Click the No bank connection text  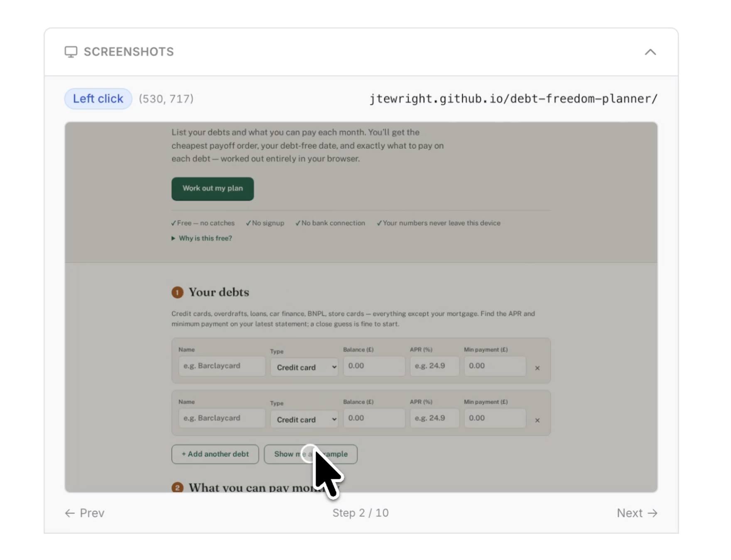(333, 223)
